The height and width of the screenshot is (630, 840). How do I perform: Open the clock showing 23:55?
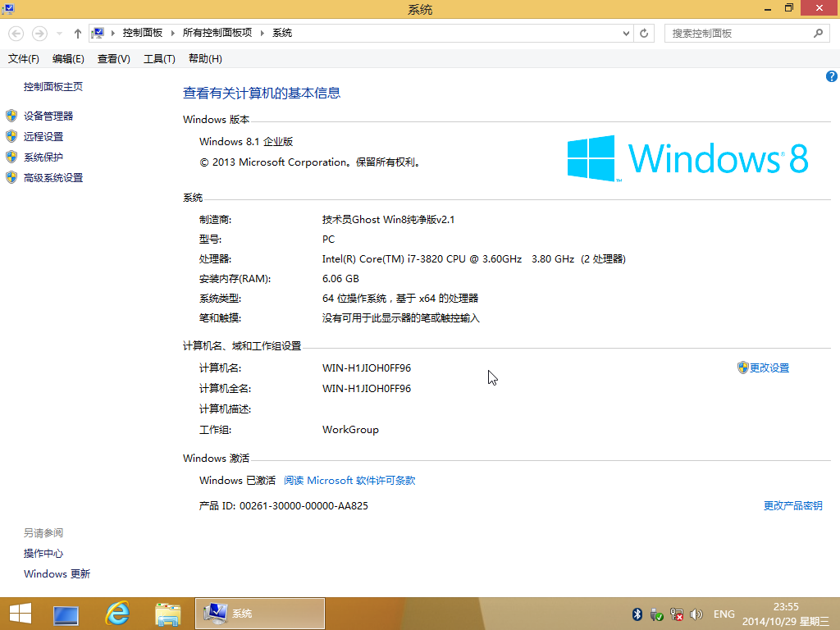[786, 614]
